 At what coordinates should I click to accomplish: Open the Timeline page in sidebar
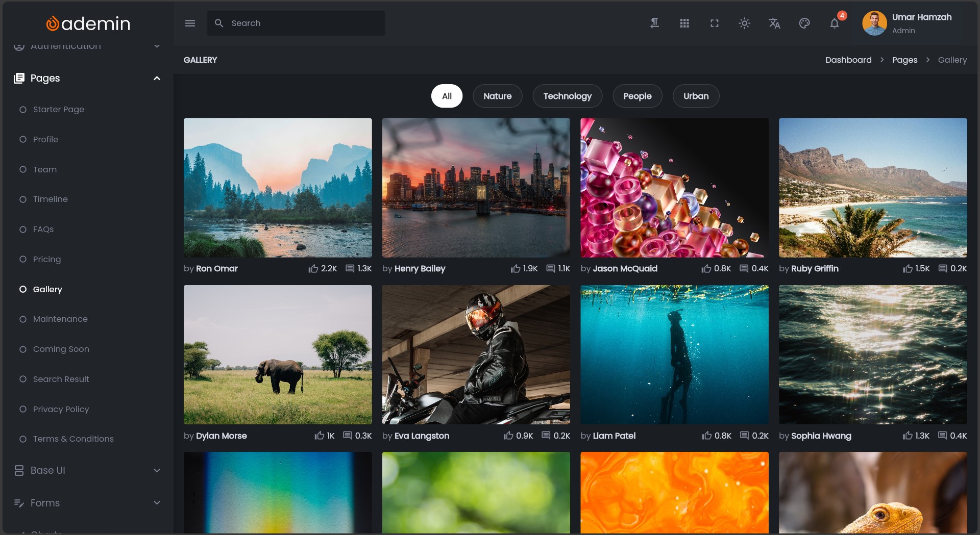click(x=50, y=199)
